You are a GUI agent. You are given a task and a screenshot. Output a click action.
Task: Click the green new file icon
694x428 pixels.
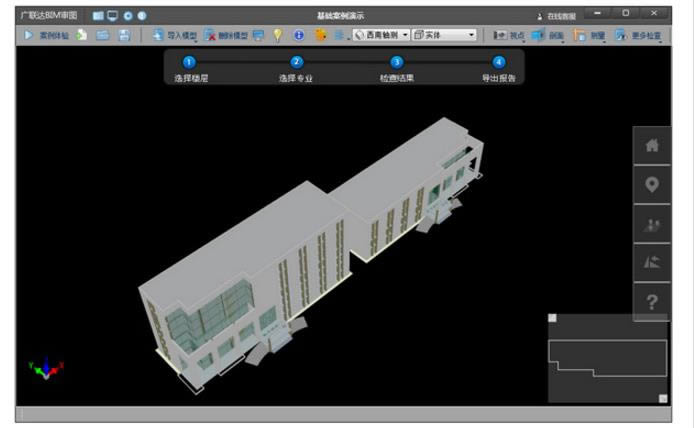pos(81,35)
